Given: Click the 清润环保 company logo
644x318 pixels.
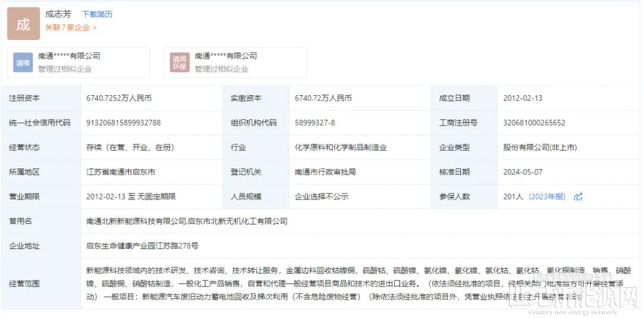Looking at the screenshot, I should (179, 63).
